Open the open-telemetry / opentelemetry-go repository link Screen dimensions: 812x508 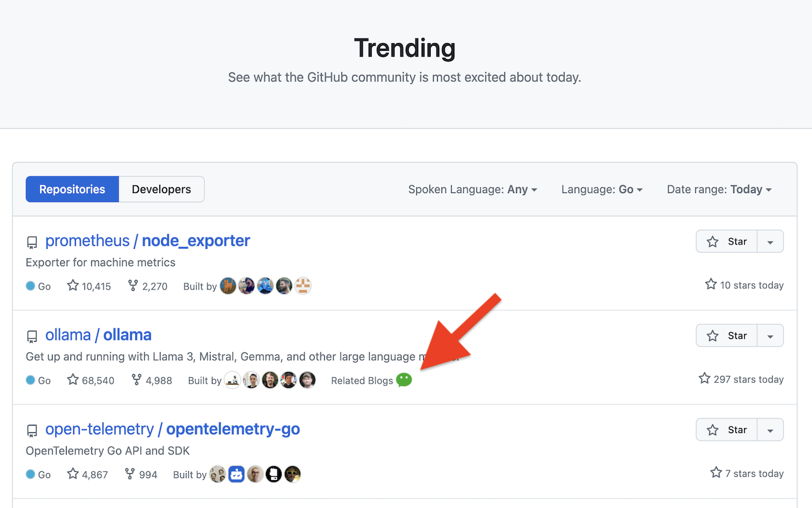[x=173, y=429]
